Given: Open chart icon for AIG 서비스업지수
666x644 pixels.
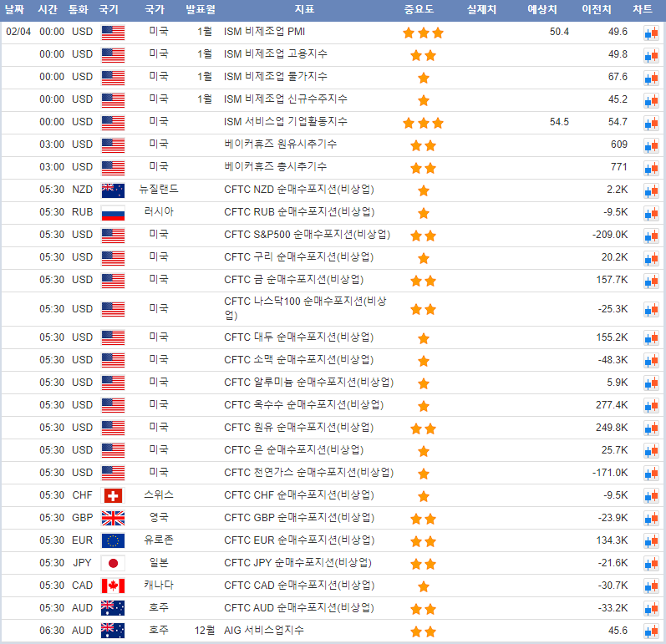Looking at the screenshot, I should point(650,631).
